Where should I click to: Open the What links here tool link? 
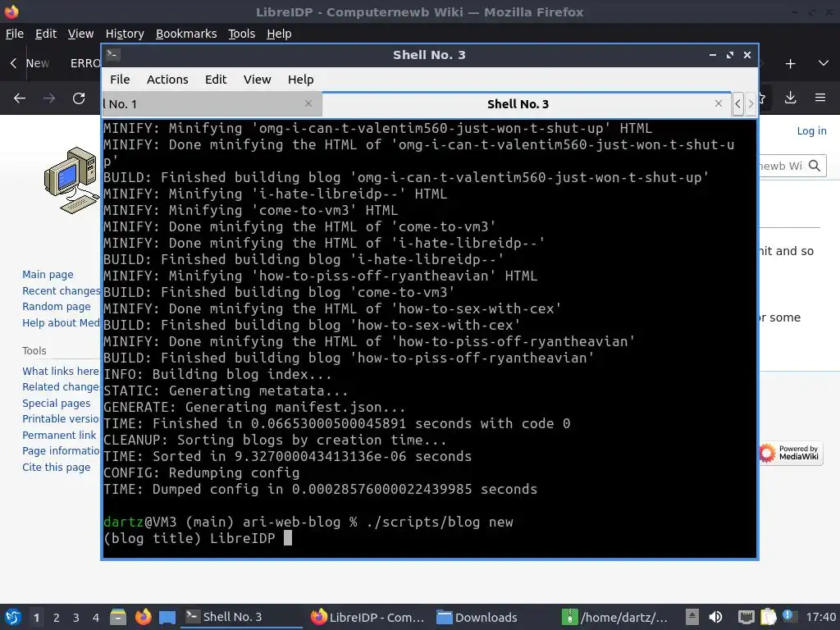click(61, 371)
